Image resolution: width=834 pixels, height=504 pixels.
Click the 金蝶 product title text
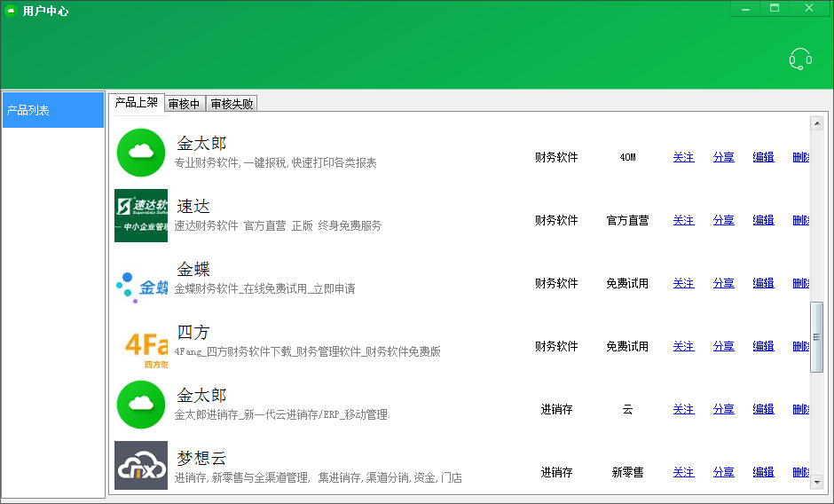coord(193,269)
